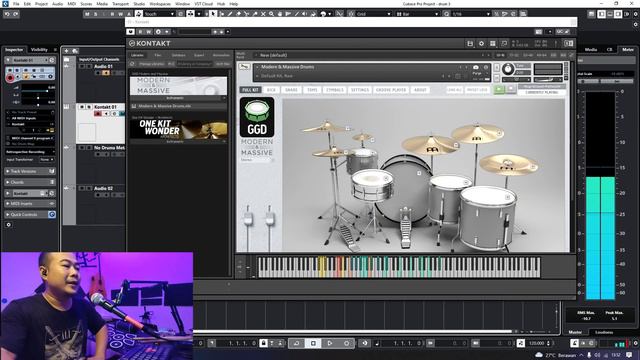Click Instruments under Modern & Massive library
Screen dimensions: 640x360
175,98
